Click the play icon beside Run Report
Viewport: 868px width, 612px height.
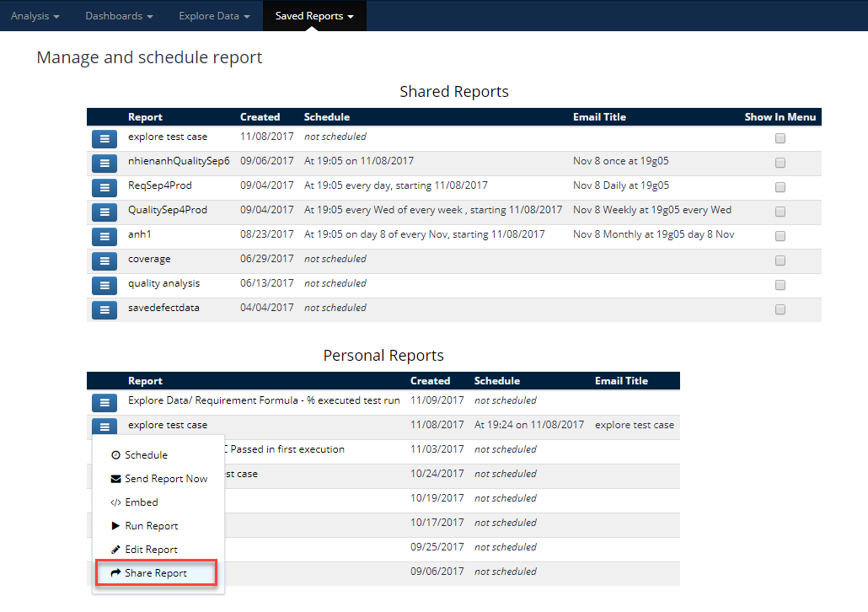pyautogui.click(x=115, y=526)
